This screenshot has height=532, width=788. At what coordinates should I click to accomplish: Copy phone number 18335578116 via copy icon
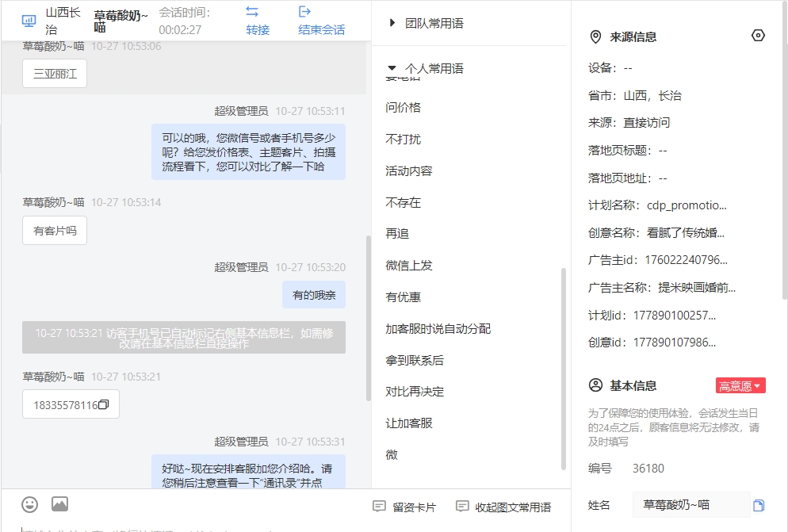[104, 404]
